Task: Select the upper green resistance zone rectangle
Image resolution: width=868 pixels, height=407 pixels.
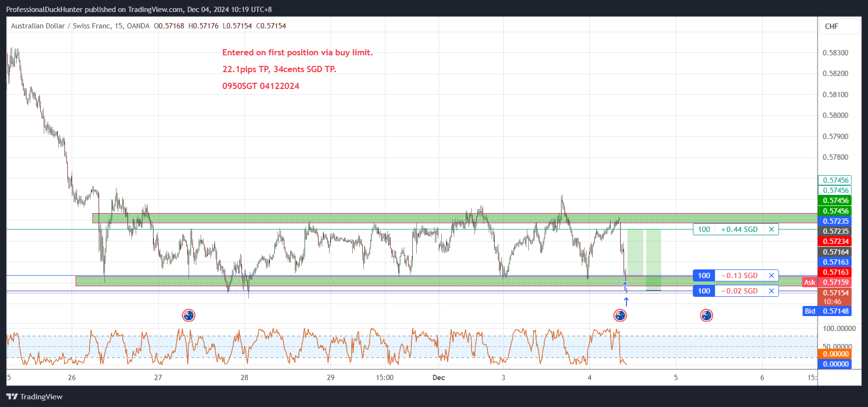Action: point(455,218)
